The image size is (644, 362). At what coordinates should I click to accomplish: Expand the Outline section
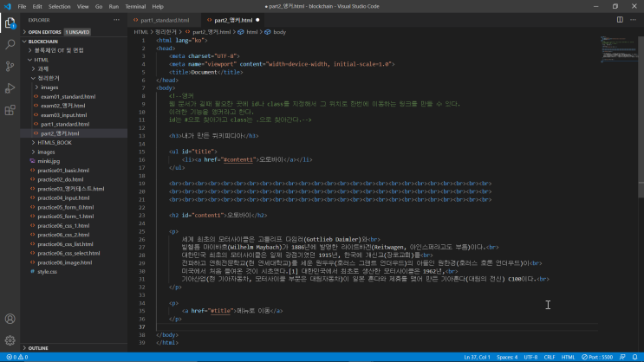pos(38,348)
